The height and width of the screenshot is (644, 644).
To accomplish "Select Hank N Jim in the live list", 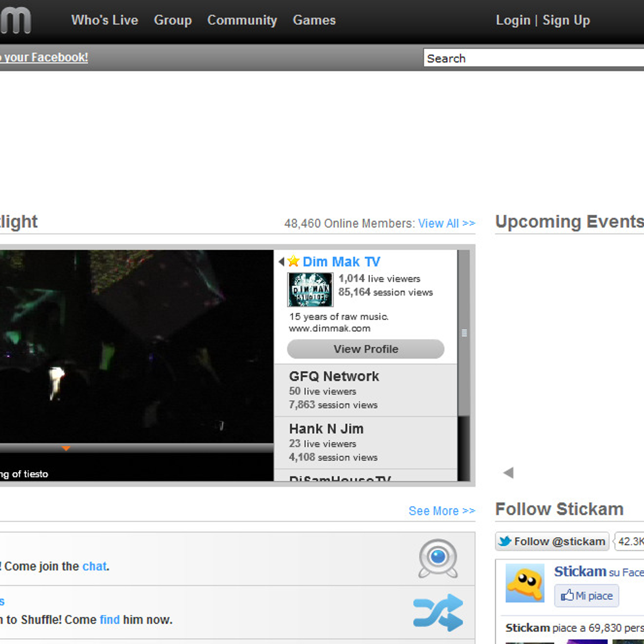I will point(366,443).
